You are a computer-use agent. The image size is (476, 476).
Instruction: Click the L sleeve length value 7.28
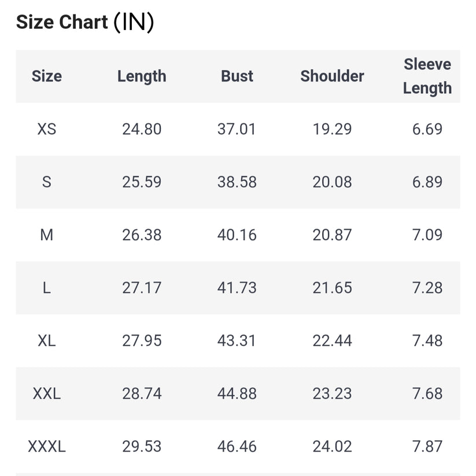pyautogui.click(x=427, y=288)
